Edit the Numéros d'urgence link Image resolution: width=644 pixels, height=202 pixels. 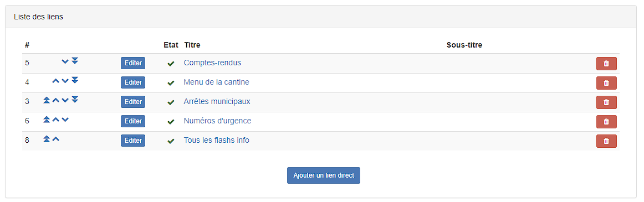[132, 121]
